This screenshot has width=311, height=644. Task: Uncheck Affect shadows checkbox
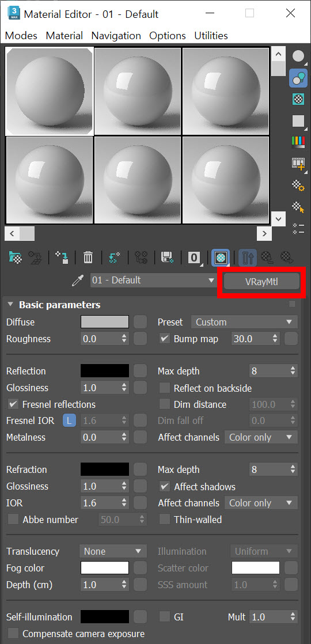coord(164,487)
